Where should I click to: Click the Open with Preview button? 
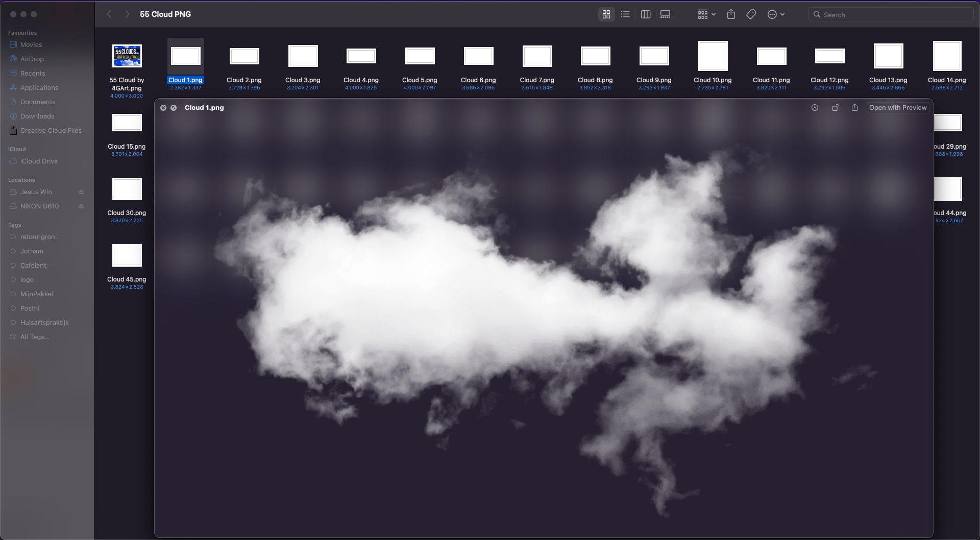898,108
